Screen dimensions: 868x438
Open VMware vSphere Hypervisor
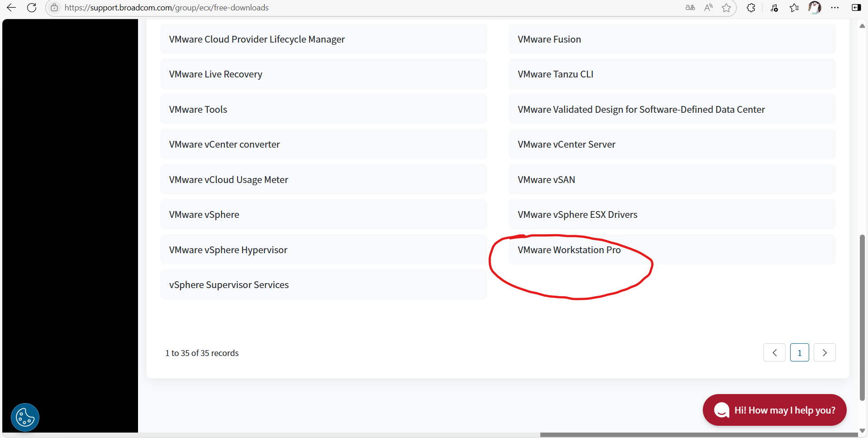click(x=324, y=250)
